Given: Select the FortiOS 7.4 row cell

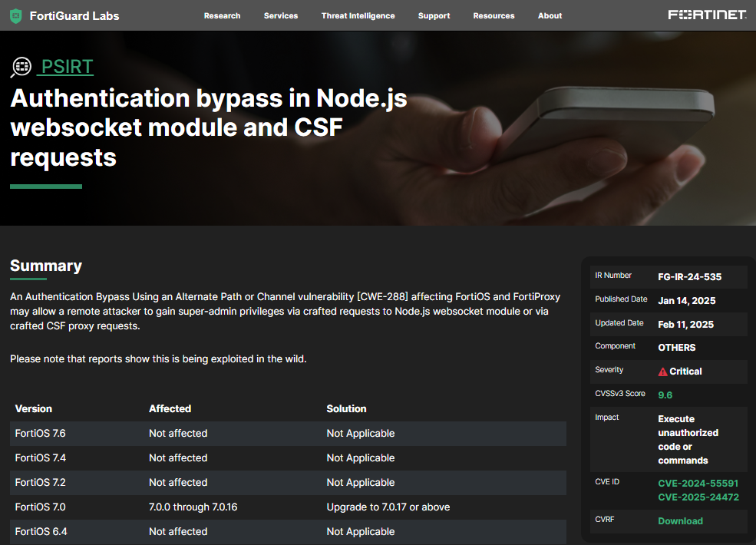Looking at the screenshot, I should 41,457.
